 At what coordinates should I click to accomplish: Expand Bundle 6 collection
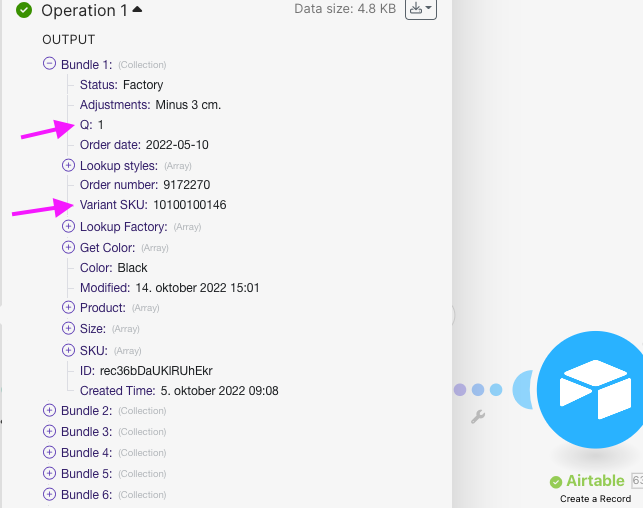[x=49, y=494]
